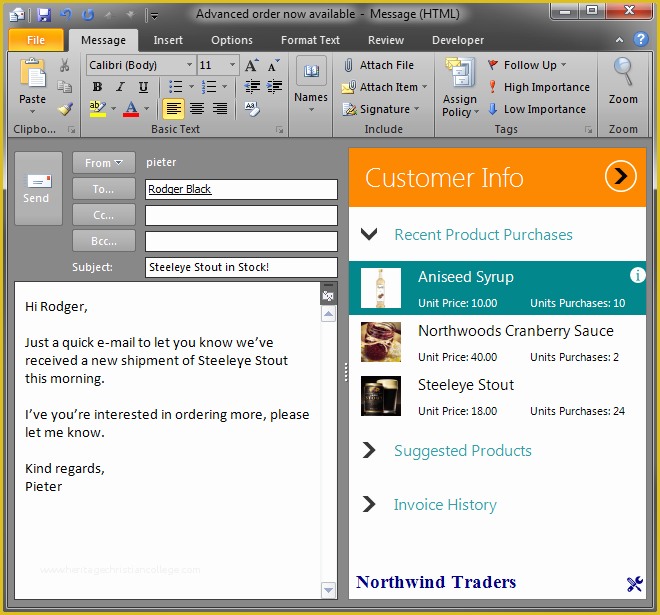
Task: Open Assign Policy button
Action: pyautogui.click(x=460, y=87)
